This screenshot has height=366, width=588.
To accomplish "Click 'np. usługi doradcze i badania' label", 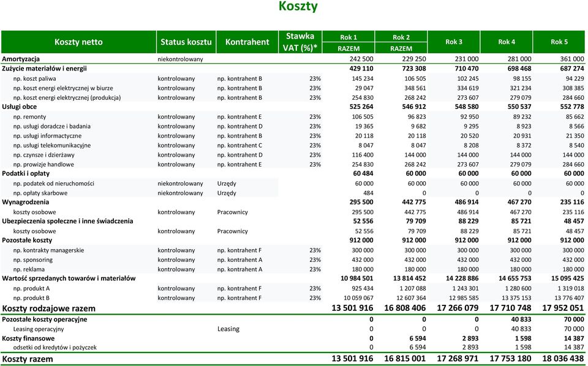I will [x=51, y=127].
